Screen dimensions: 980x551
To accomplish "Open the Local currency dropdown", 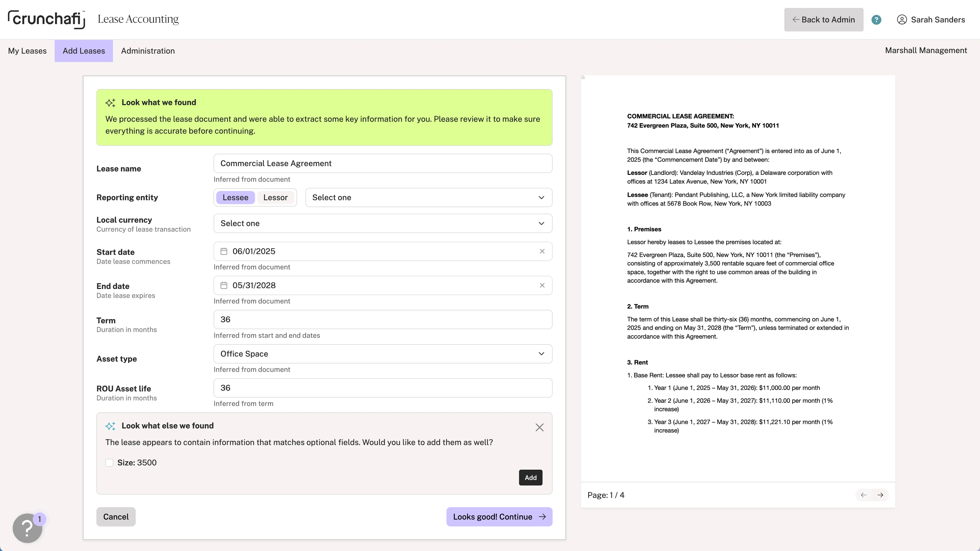I will point(383,223).
